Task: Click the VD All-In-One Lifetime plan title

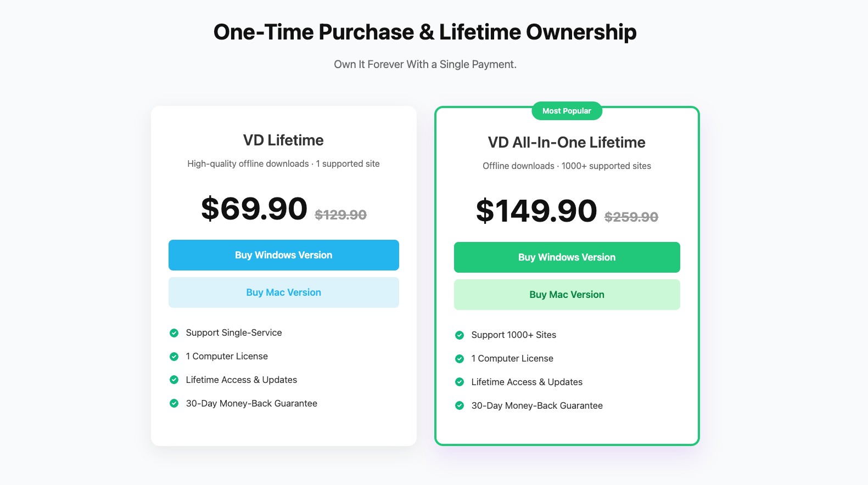Action: pos(567,143)
